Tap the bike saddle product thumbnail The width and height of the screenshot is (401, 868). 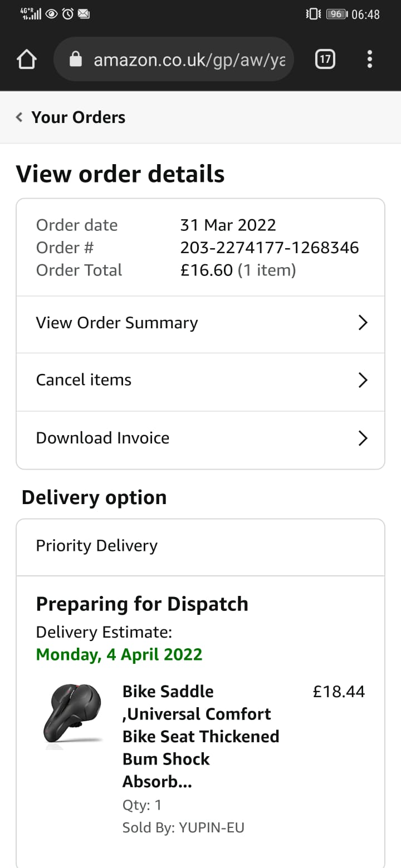[73, 717]
